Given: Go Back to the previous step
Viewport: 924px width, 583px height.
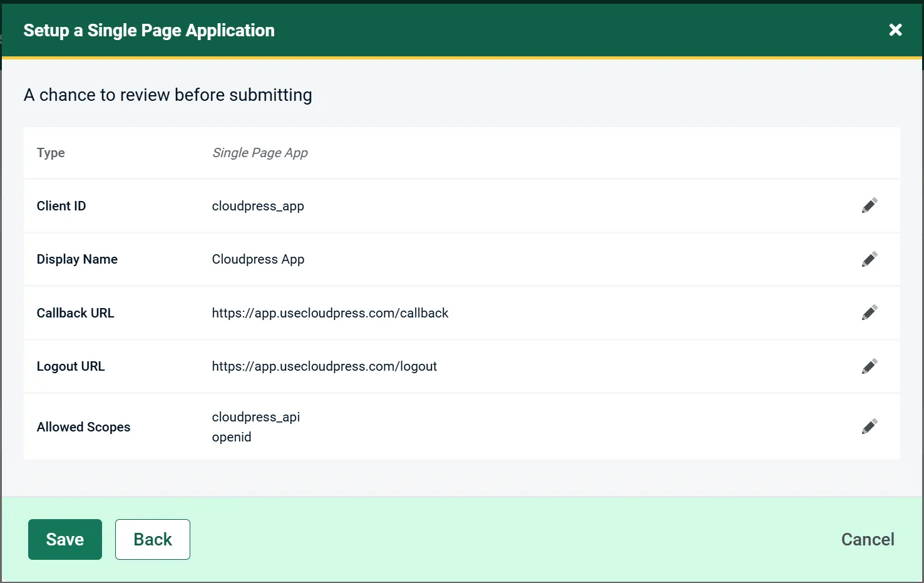Looking at the screenshot, I should tap(152, 539).
